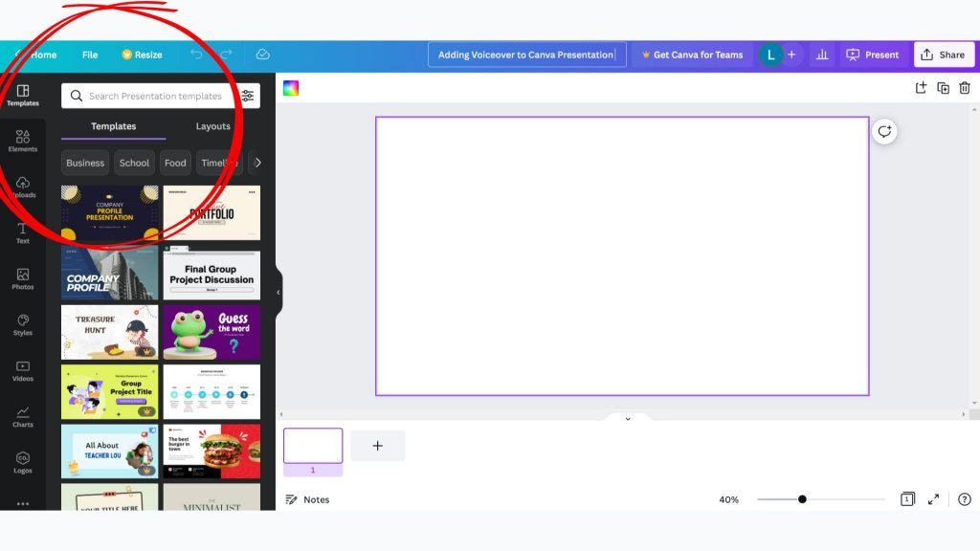Collapse the side templates panel
The width and height of the screenshot is (980, 551).
pyautogui.click(x=278, y=293)
